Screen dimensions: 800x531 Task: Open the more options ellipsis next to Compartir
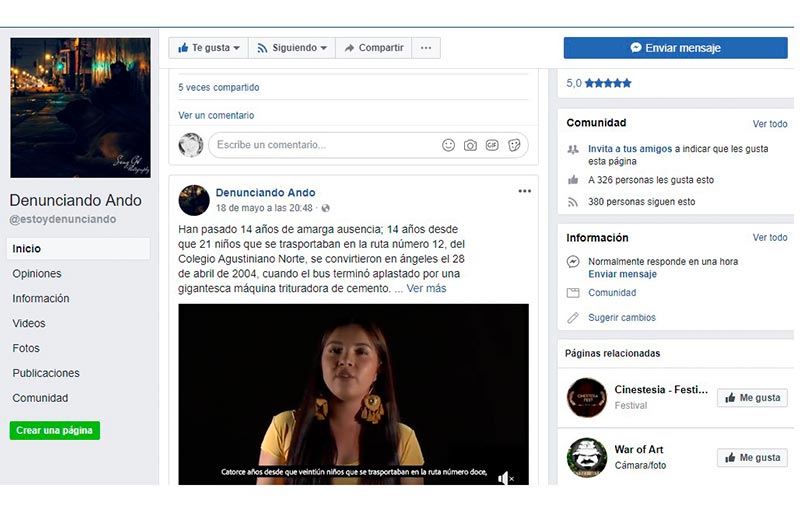[x=426, y=48]
